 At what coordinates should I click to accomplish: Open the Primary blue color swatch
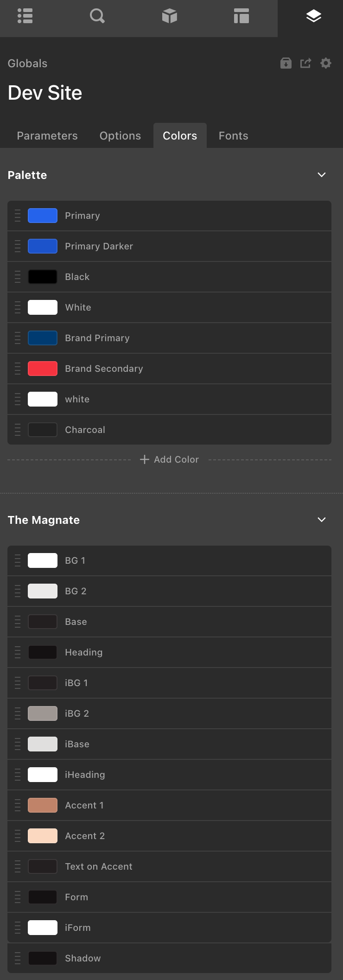click(43, 216)
